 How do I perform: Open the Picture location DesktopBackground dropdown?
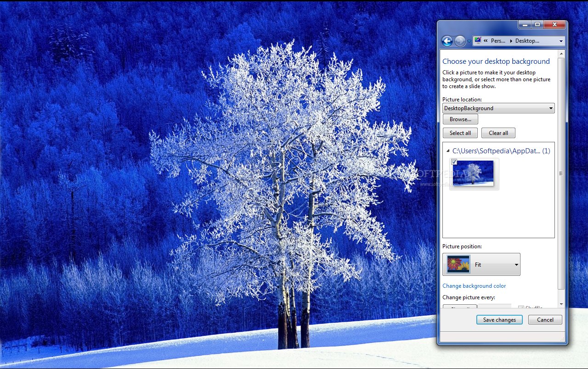(498, 108)
